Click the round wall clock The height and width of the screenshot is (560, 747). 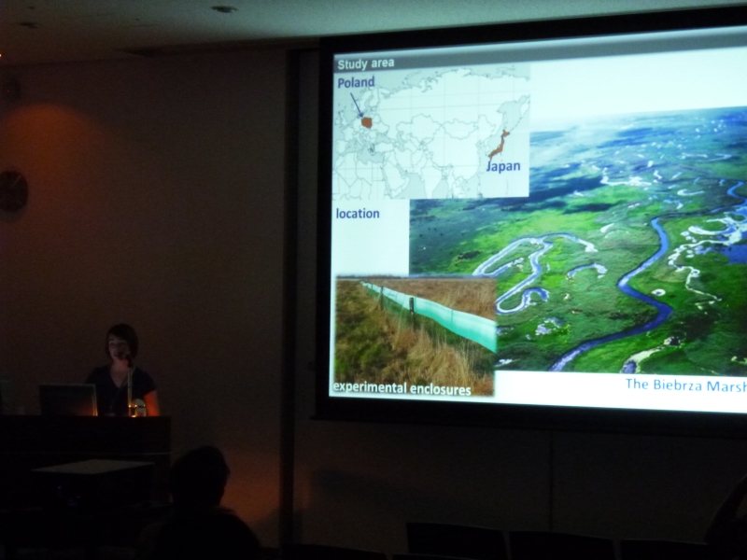(12, 192)
